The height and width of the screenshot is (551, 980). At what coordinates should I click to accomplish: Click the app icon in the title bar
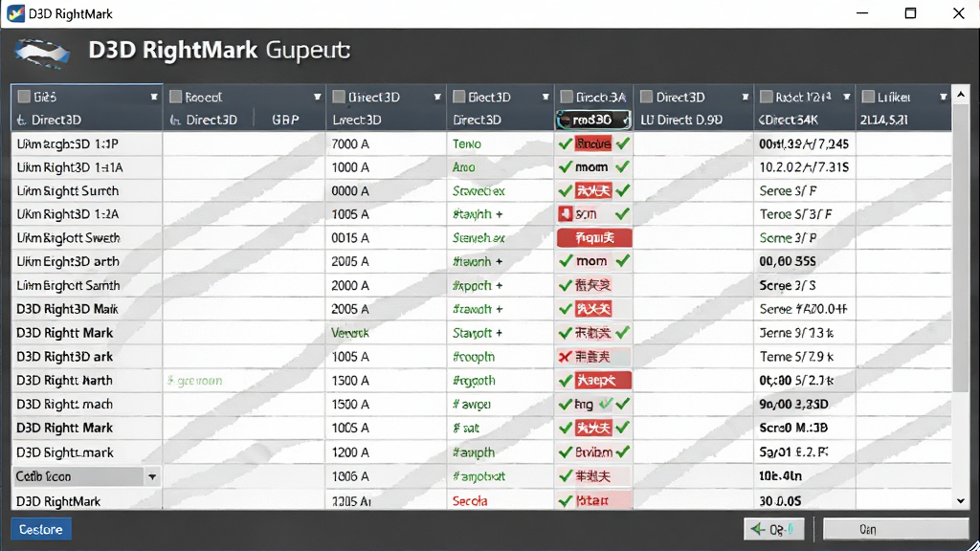tap(15, 13)
